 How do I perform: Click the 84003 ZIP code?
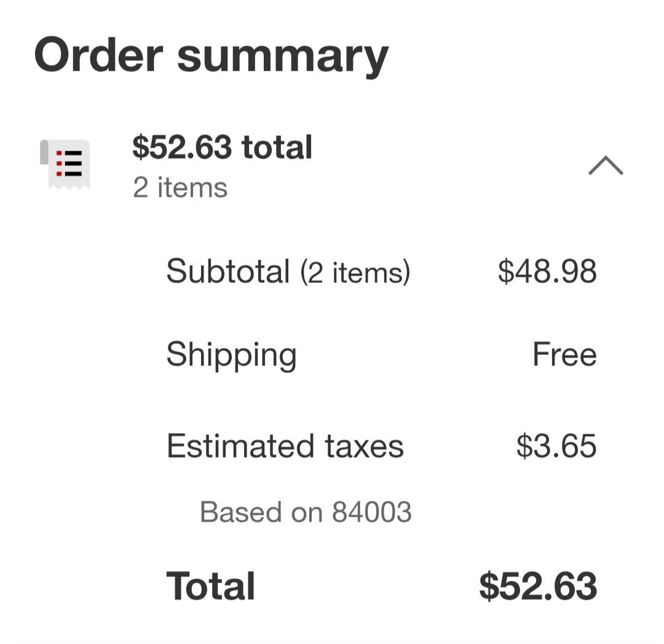pos(372,512)
